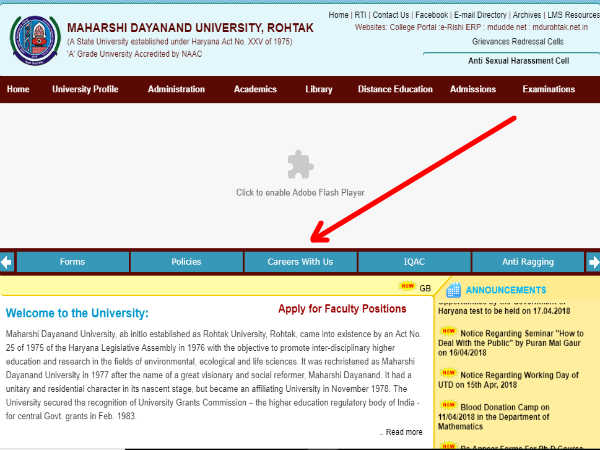Select the IQAC quick link tab

click(414, 262)
